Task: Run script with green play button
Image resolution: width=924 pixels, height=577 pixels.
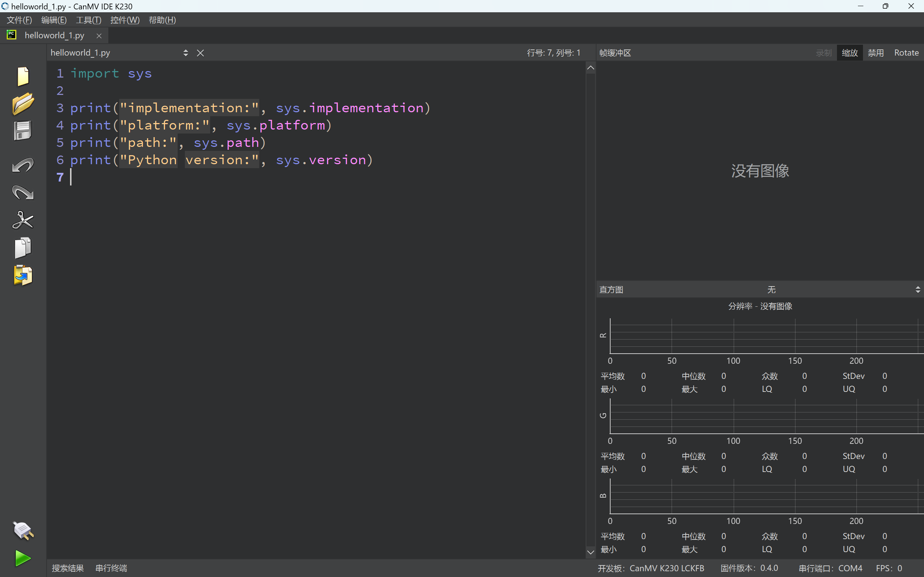Action: [23, 558]
